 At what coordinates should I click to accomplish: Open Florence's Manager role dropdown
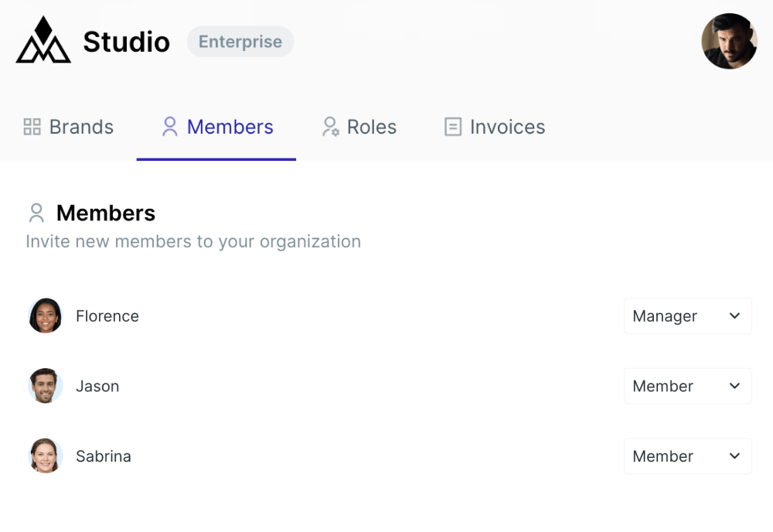tap(687, 315)
